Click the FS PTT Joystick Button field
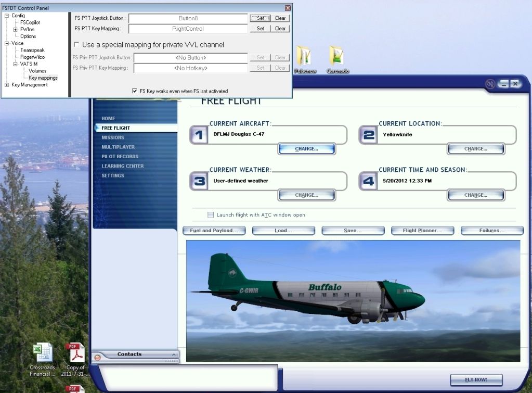This screenshot has height=393, width=532. (x=188, y=18)
